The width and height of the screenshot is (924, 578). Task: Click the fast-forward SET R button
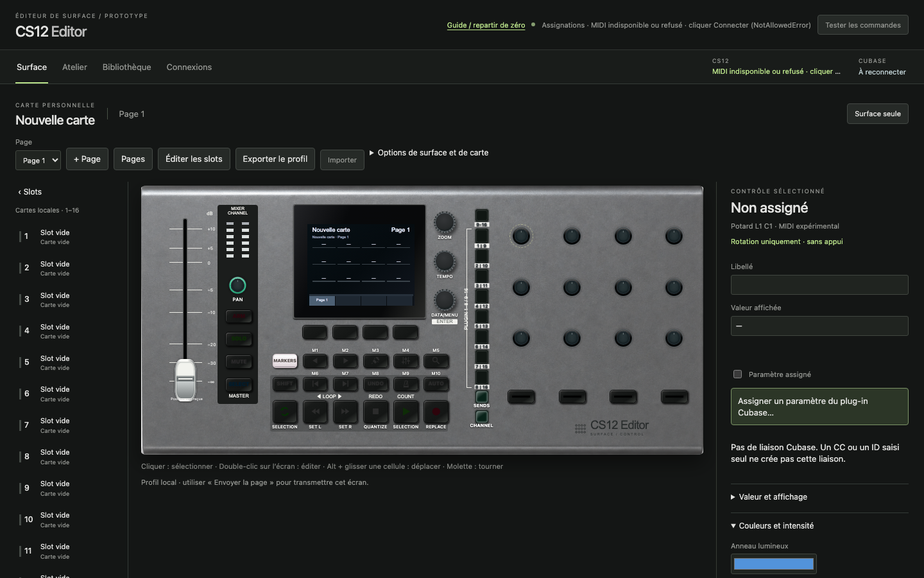tap(345, 412)
